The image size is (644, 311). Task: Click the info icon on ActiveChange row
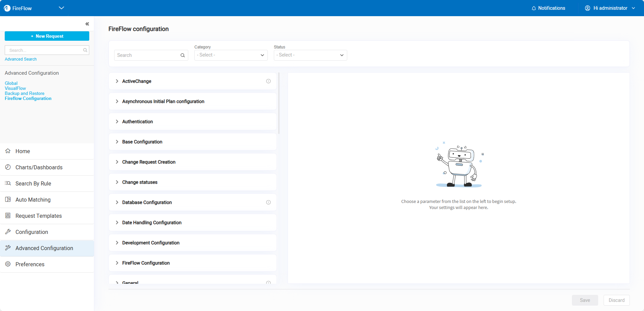click(x=268, y=81)
